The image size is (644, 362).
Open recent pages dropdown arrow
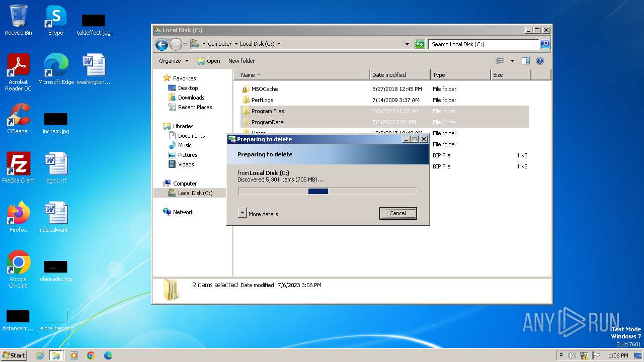[185, 44]
